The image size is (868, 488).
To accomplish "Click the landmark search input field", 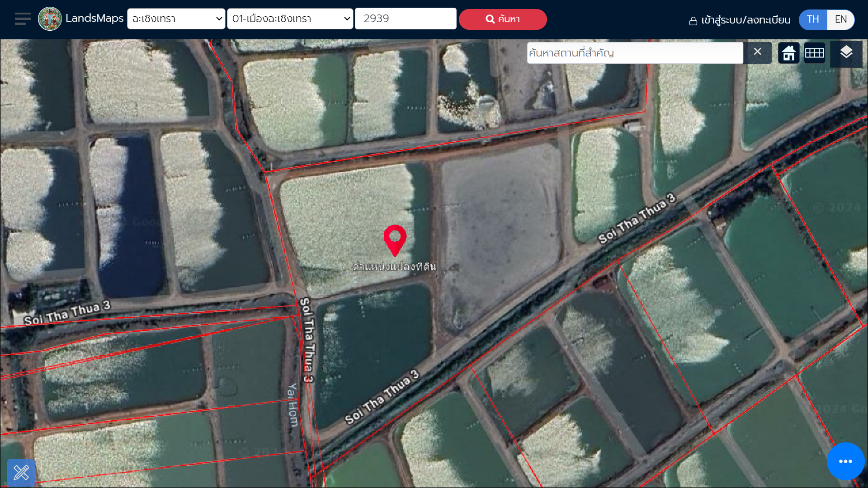I will [x=635, y=53].
